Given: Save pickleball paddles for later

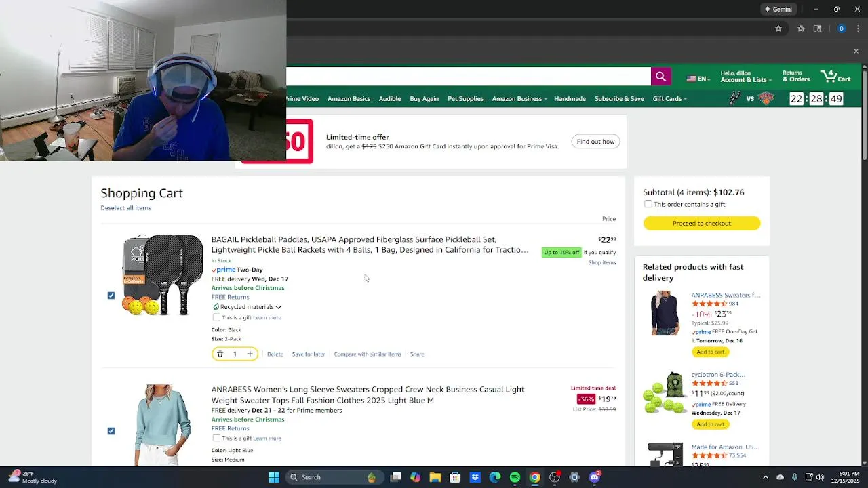Looking at the screenshot, I should coord(309,354).
